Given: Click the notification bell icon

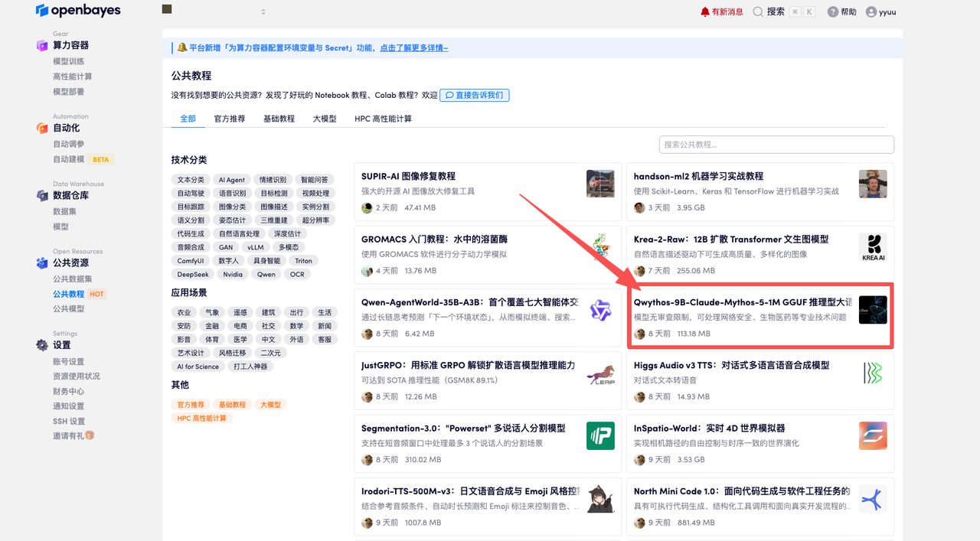Looking at the screenshot, I should (705, 11).
